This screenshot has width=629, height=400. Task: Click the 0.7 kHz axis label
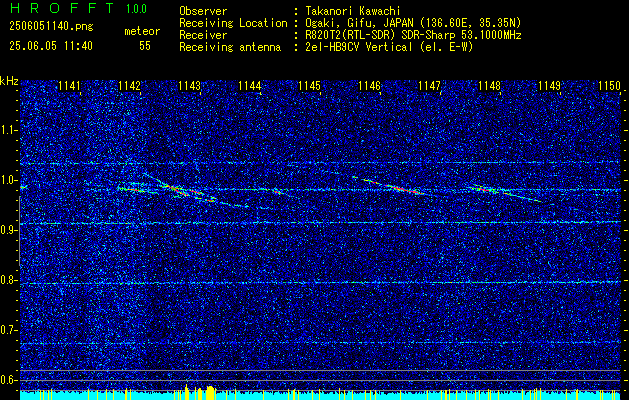pos(9,330)
